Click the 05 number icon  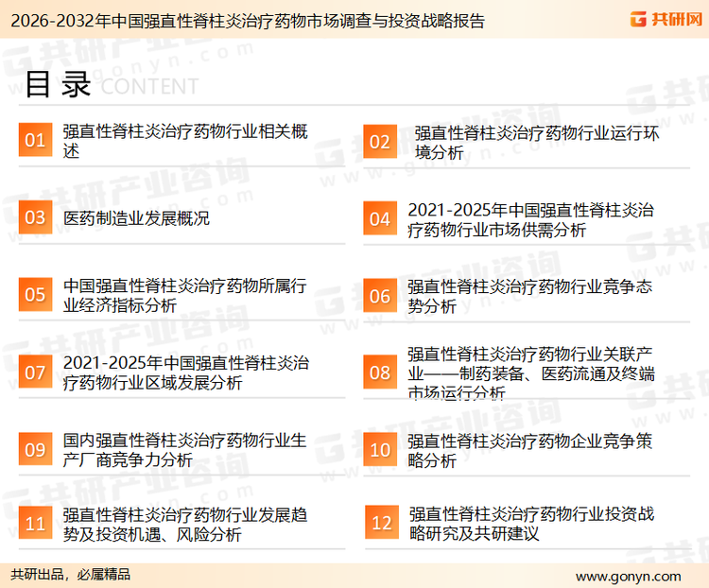coord(35,295)
